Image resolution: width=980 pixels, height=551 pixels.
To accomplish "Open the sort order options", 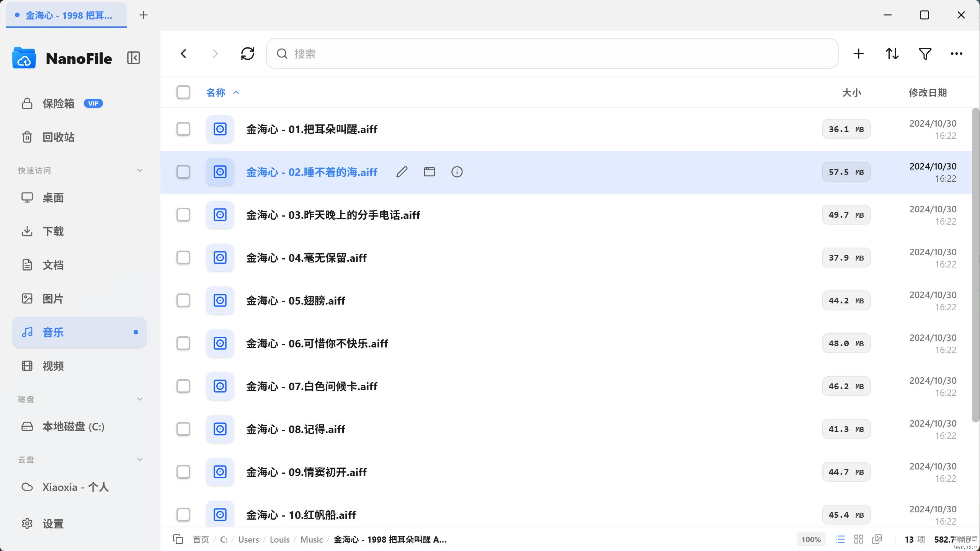I will pos(892,54).
